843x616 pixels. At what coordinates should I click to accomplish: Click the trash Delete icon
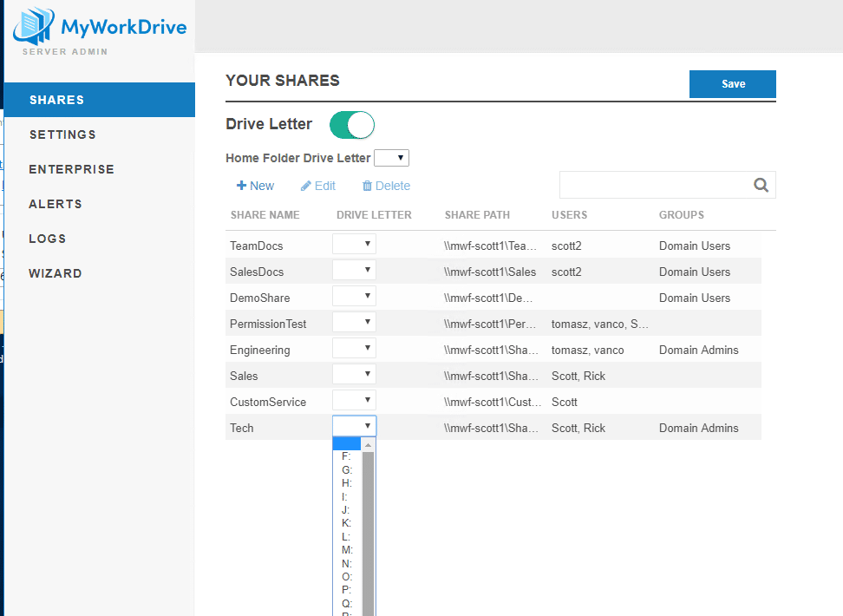coord(367,186)
